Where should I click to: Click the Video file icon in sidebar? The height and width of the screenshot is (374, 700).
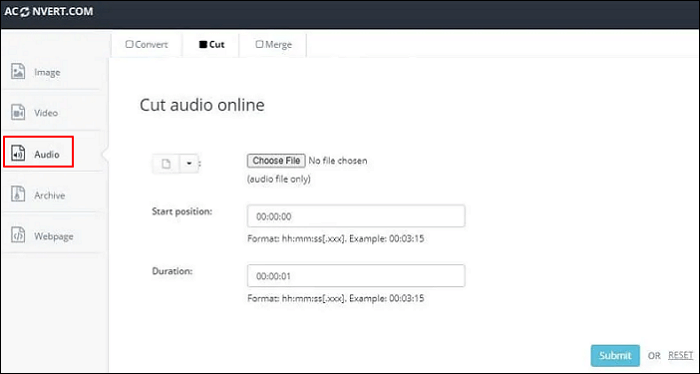tap(18, 112)
